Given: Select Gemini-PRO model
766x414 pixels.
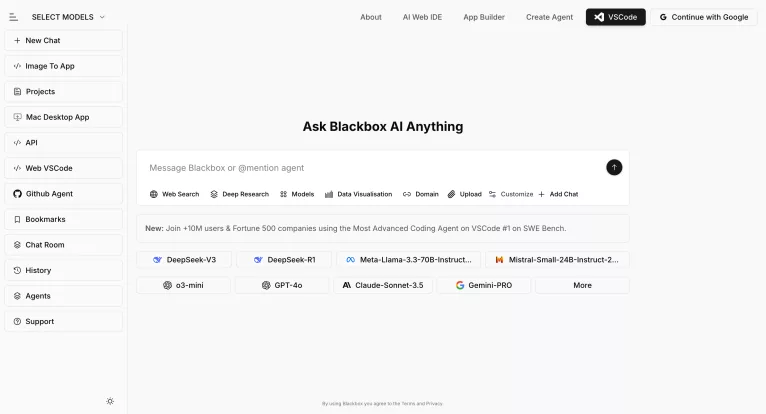Looking at the screenshot, I should pyautogui.click(x=484, y=285).
